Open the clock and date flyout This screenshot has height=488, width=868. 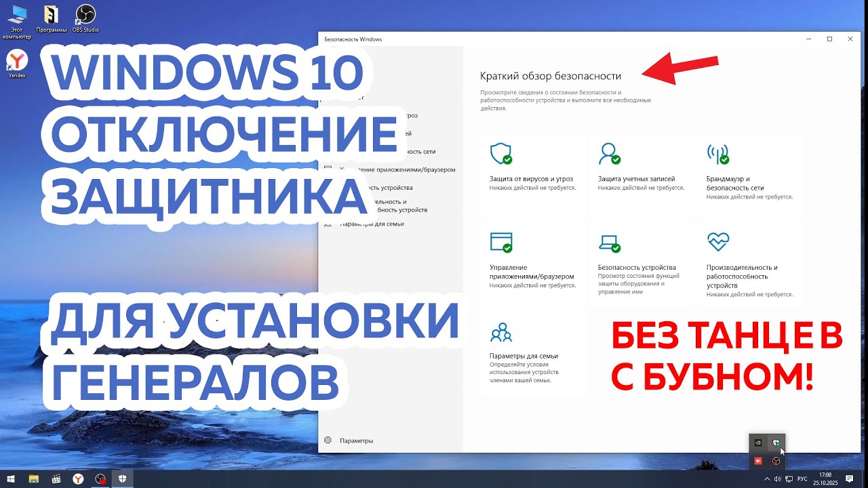(x=825, y=479)
